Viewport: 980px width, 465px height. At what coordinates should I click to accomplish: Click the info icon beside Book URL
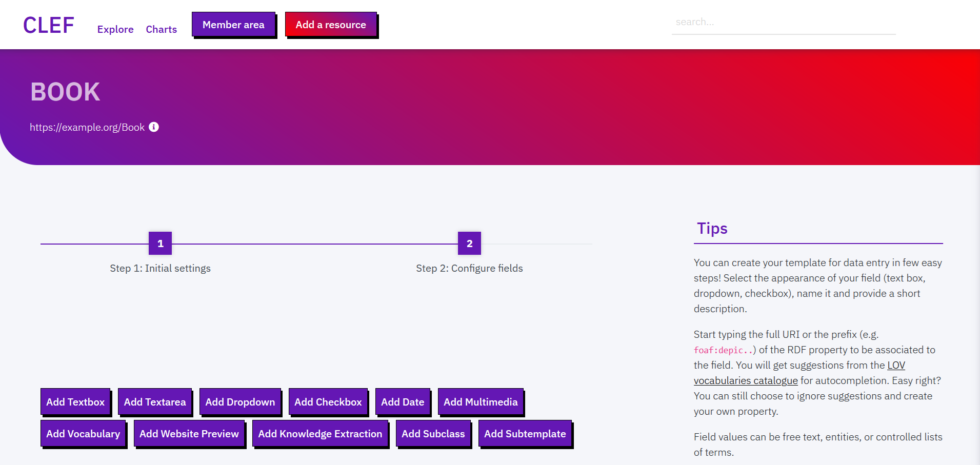click(x=154, y=127)
